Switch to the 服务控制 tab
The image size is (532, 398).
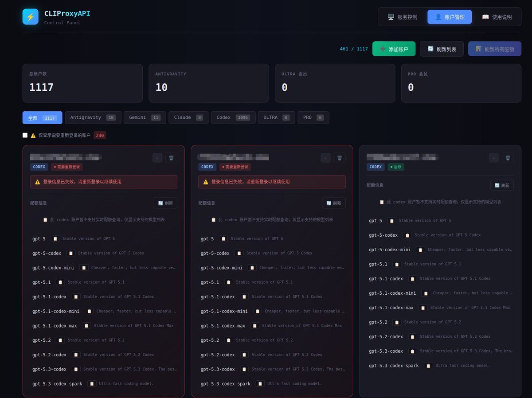[x=402, y=17]
